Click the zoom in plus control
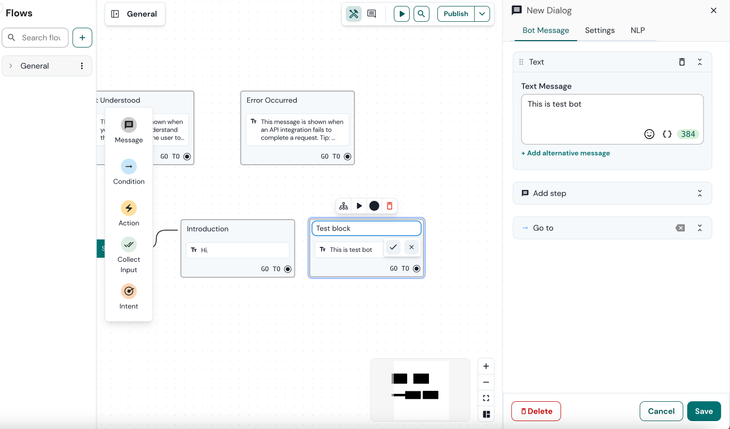 tap(486, 366)
